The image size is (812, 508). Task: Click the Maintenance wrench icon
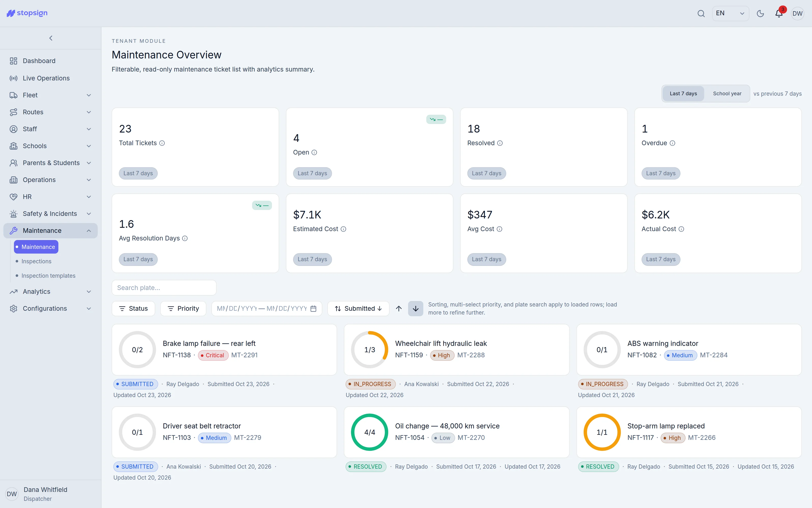pos(13,230)
